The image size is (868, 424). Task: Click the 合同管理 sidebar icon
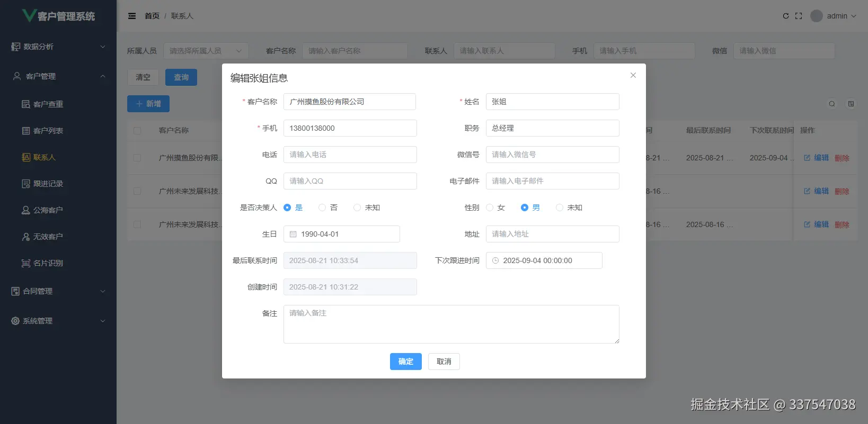(15, 291)
